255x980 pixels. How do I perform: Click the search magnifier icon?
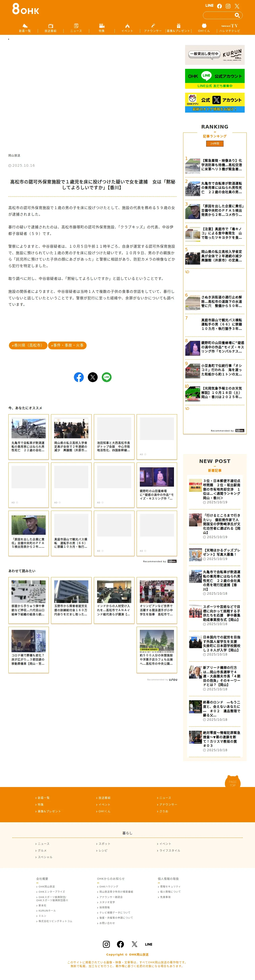tap(237, 15)
